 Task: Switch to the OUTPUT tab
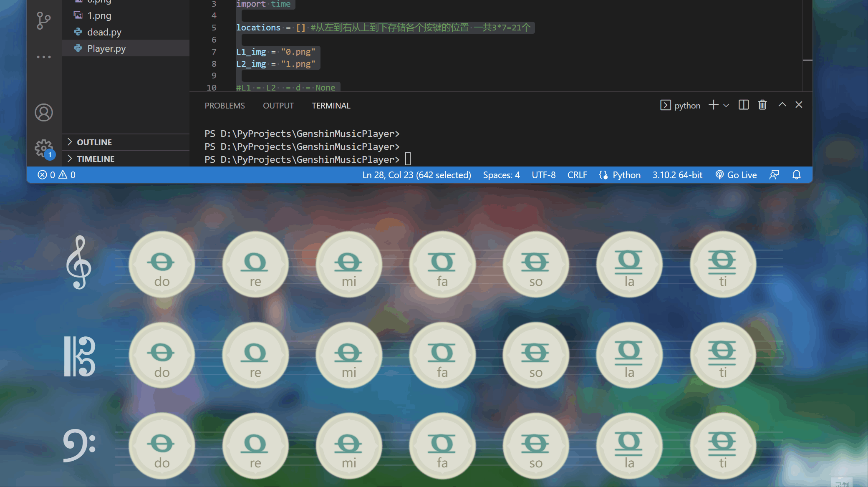point(278,106)
